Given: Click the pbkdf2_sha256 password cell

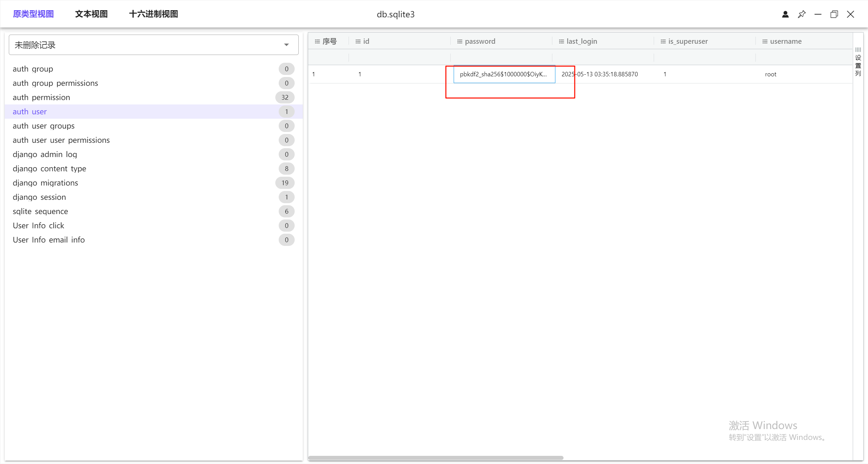Looking at the screenshot, I should tap(504, 74).
